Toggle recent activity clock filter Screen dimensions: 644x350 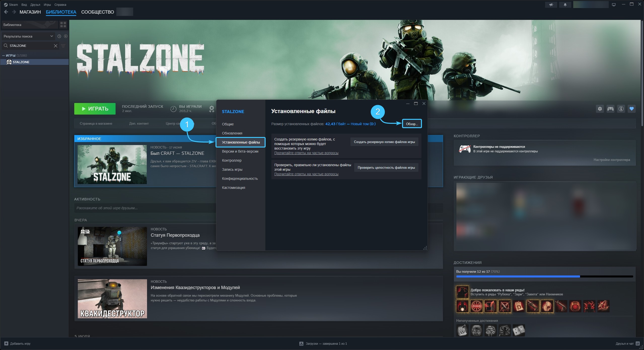59,36
